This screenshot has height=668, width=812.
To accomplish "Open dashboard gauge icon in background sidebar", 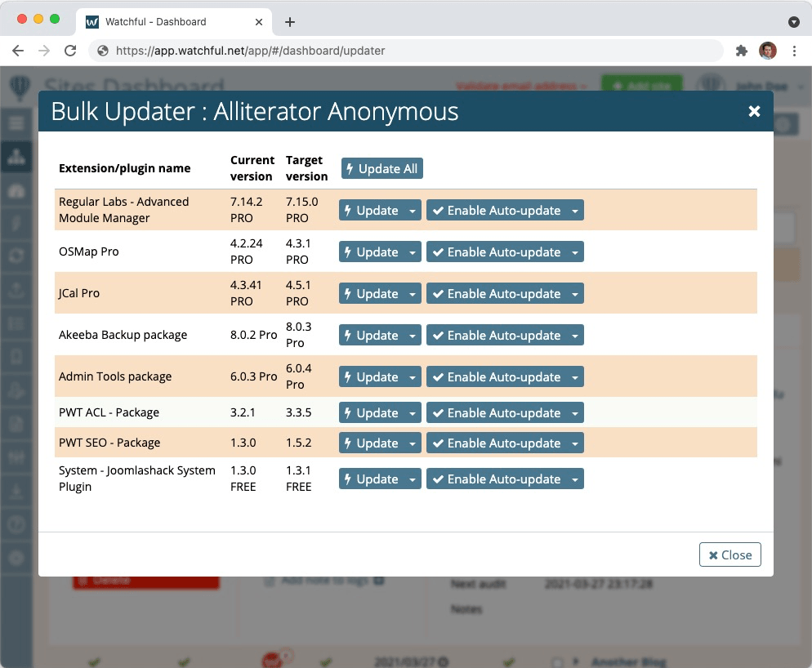I will tap(16, 191).
